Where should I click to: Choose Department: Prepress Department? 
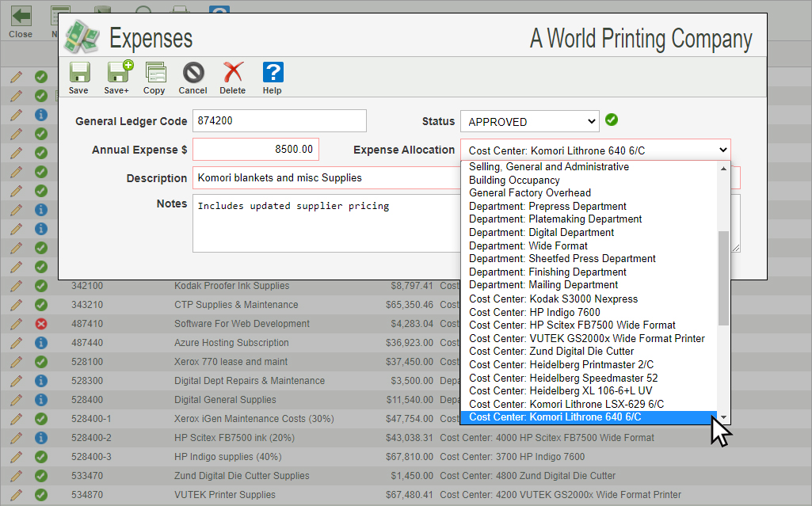(x=589, y=207)
